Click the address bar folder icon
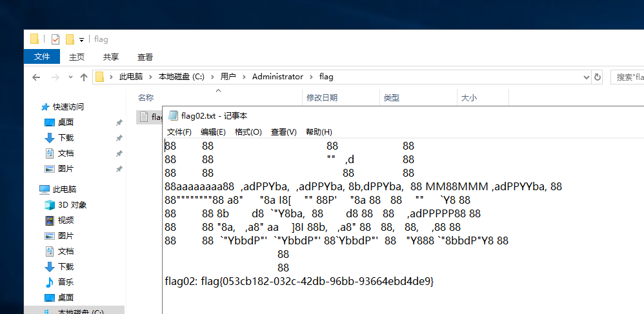This screenshot has width=644, height=314. point(99,77)
